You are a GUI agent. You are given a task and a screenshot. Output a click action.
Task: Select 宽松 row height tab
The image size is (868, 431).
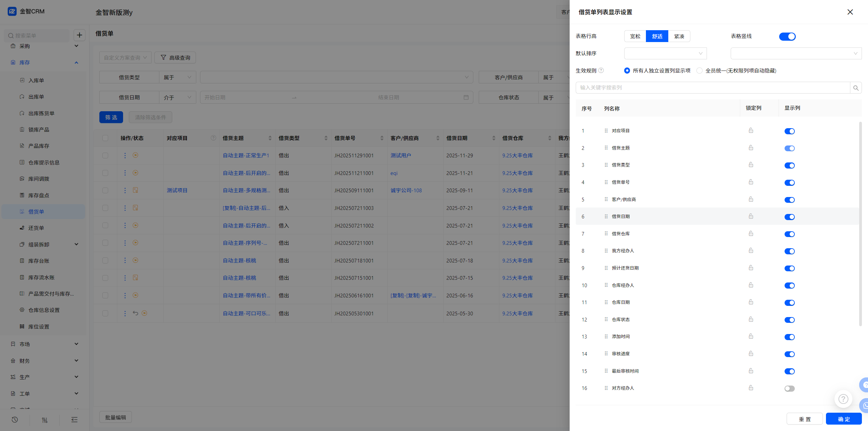pos(635,36)
